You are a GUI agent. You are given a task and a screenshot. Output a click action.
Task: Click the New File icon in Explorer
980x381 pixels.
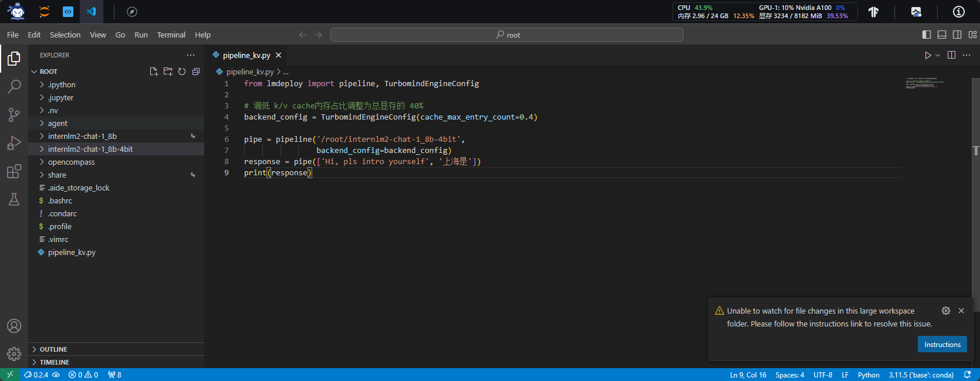[154, 72]
